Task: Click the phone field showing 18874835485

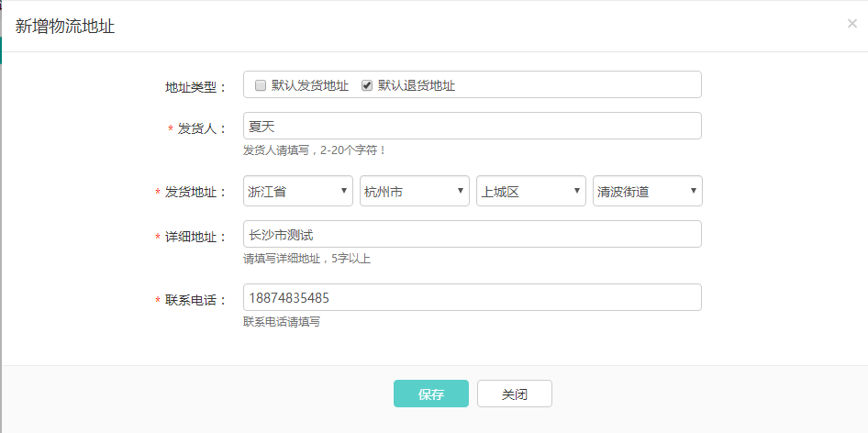Action: 472,298
